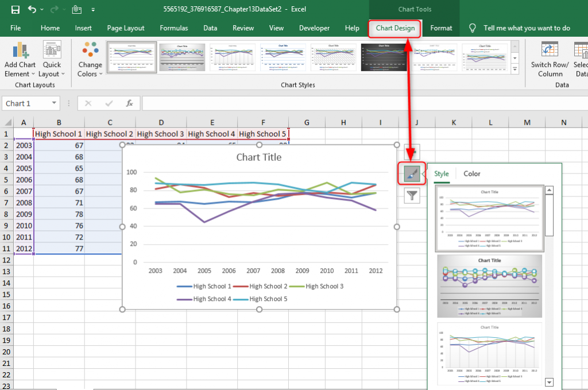Expand the Customize Quick Access Toolbar arrow
The width and height of the screenshot is (588, 390).
click(x=93, y=9)
